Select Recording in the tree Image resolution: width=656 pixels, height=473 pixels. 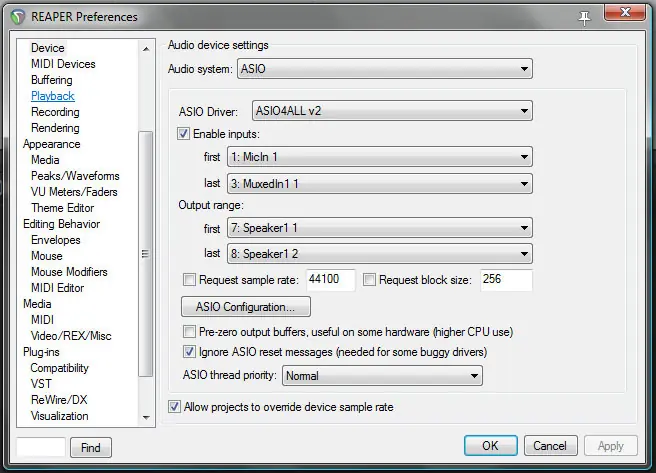55,112
